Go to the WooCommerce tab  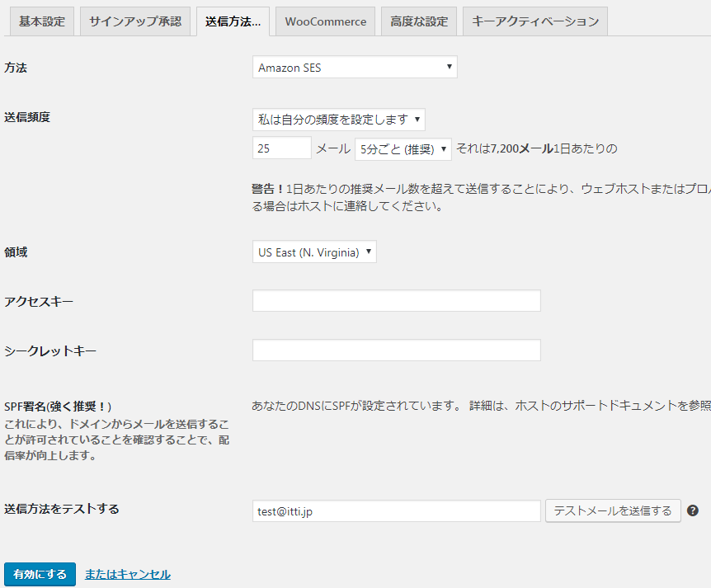pos(325,21)
